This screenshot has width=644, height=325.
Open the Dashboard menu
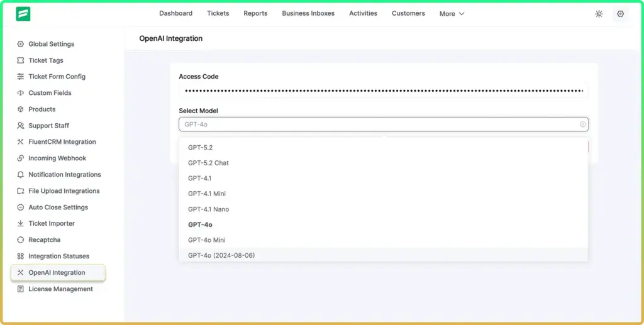point(176,14)
